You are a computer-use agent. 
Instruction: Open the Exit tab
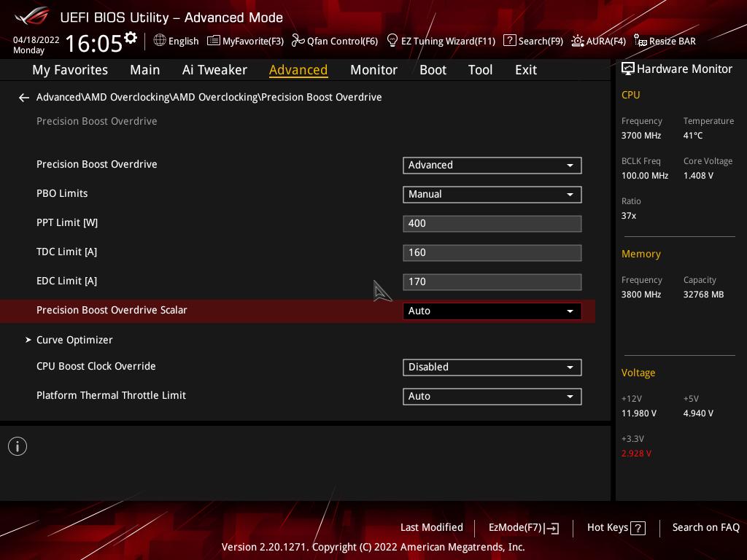click(x=526, y=70)
